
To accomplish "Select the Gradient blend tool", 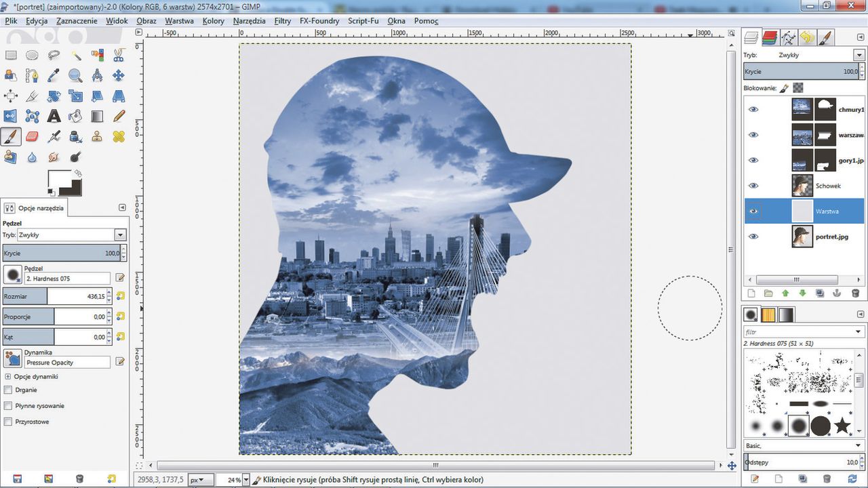I will [x=97, y=117].
